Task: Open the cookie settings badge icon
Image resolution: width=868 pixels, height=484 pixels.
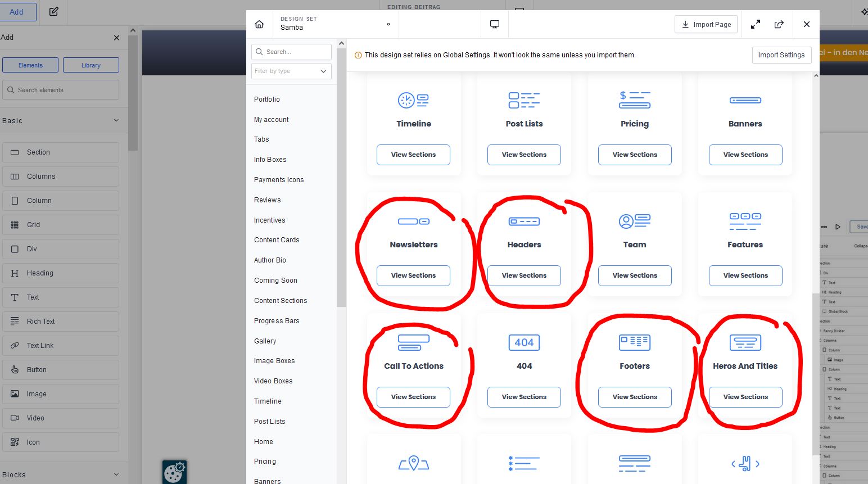Action: coord(174,472)
